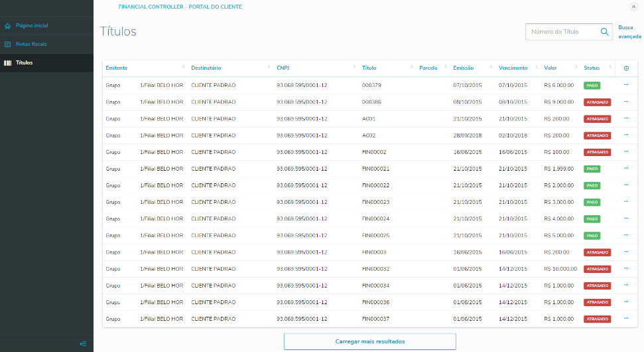Click the PAGO badge for título 000379
This screenshot has width=644, height=352.
(x=592, y=86)
